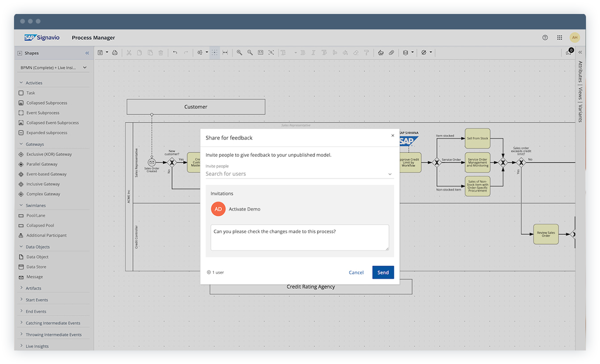Click the app launcher grid icon
This screenshot has height=364, width=600.
coord(559,37)
